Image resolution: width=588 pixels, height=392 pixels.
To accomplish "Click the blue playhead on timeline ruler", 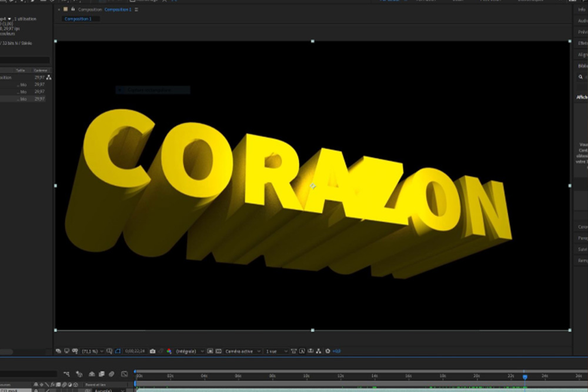I will [x=524, y=377].
